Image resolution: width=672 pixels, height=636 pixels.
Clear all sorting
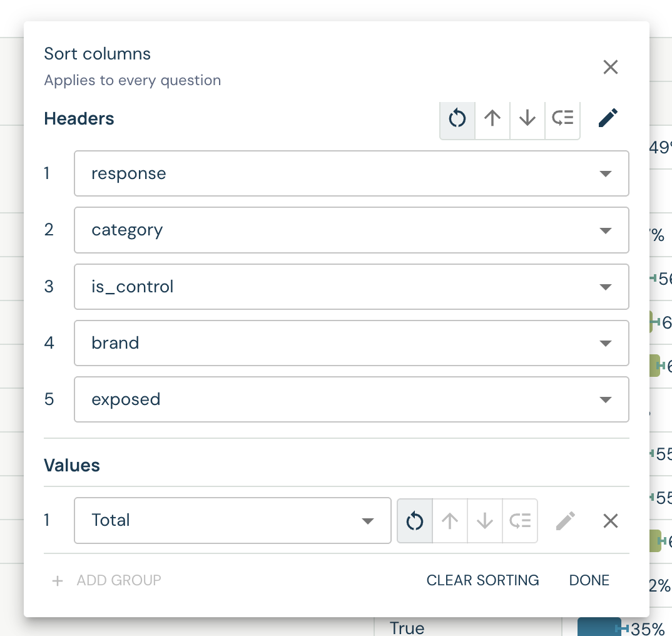[482, 580]
